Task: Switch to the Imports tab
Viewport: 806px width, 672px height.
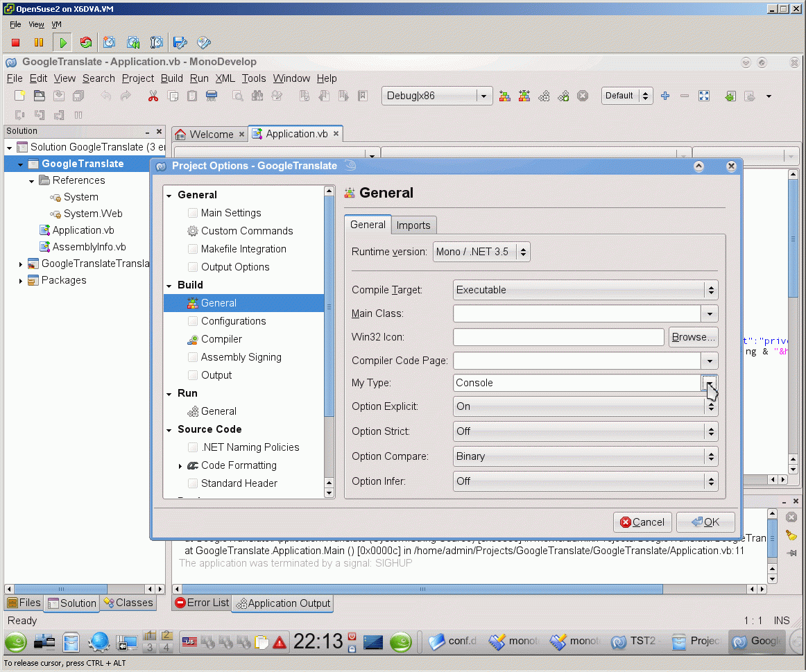Action: (413, 225)
